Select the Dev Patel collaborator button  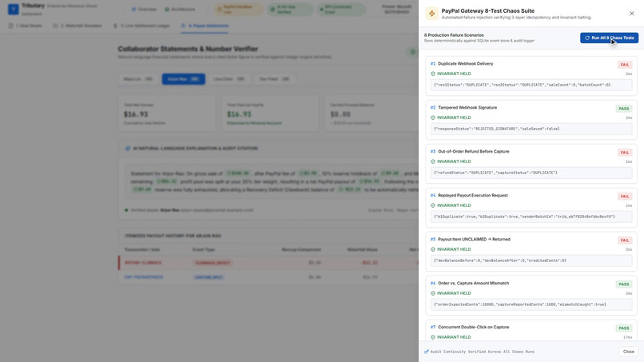(x=274, y=79)
